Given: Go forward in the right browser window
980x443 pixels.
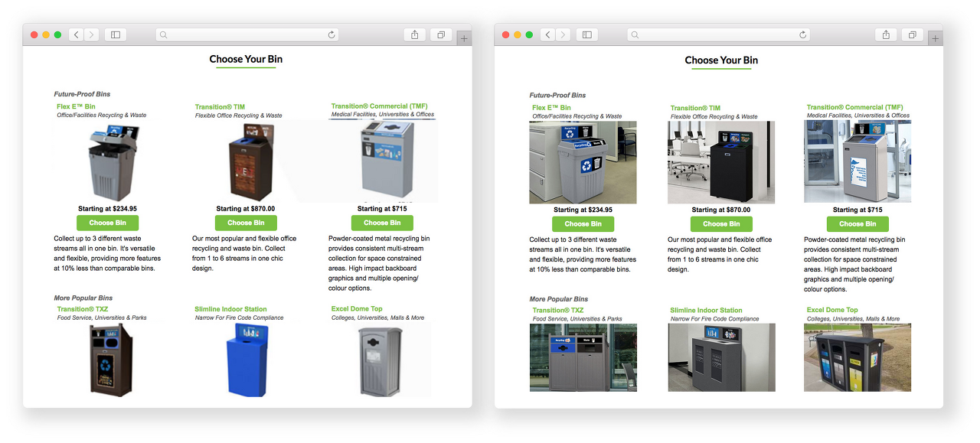Looking at the screenshot, I should point(563,34).
